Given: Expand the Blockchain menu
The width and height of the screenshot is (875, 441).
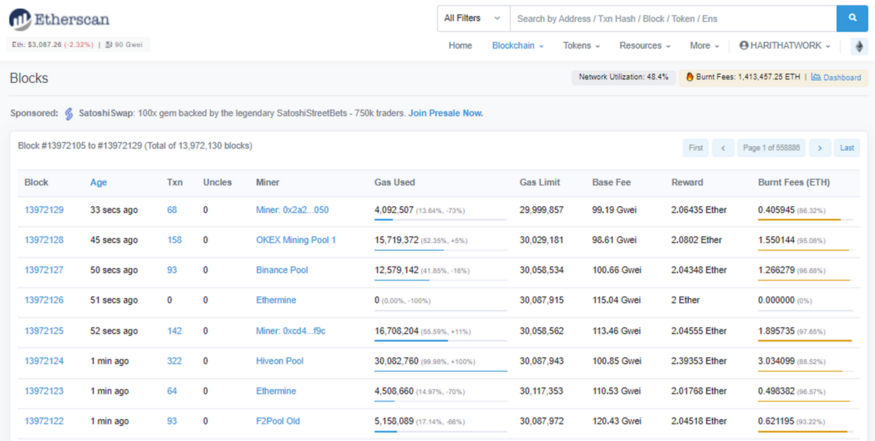Looking at the screenshot, I should click(x=518, y=46).
